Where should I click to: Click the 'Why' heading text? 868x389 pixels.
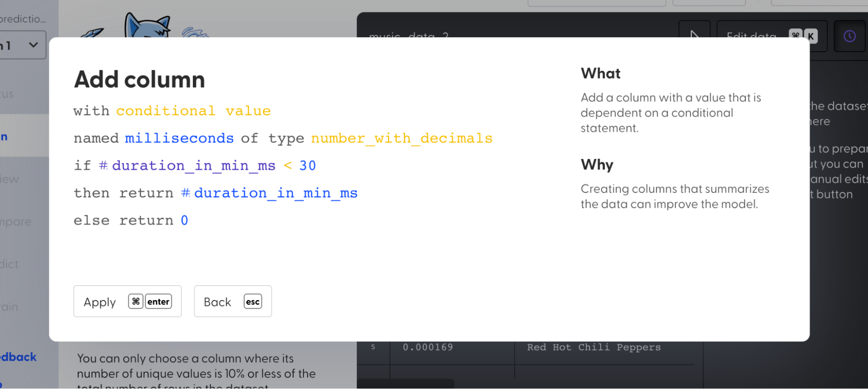[597, 165]
